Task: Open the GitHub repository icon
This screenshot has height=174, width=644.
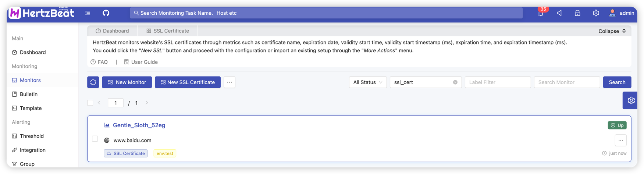Action: (x=106, y=13)
